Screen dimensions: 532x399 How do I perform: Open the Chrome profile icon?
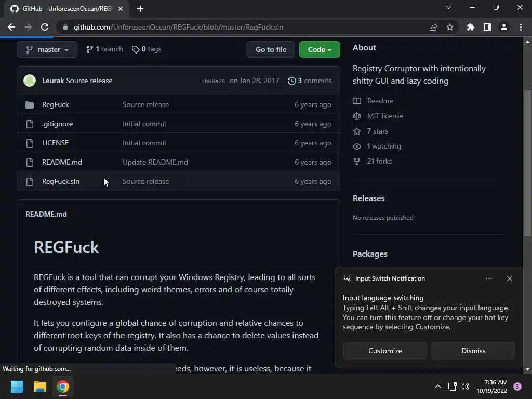[x=504, y=27]
